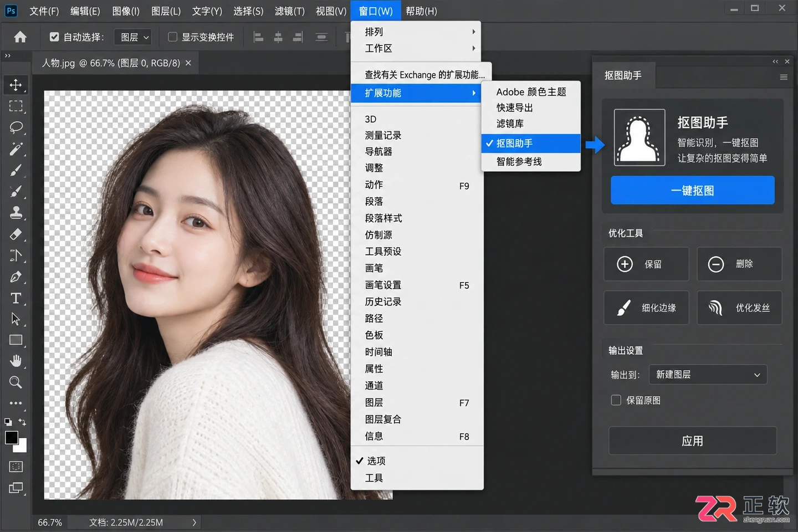Select the Pen tool
This screenshot has height=532, width=798.
tap(16, 277)
